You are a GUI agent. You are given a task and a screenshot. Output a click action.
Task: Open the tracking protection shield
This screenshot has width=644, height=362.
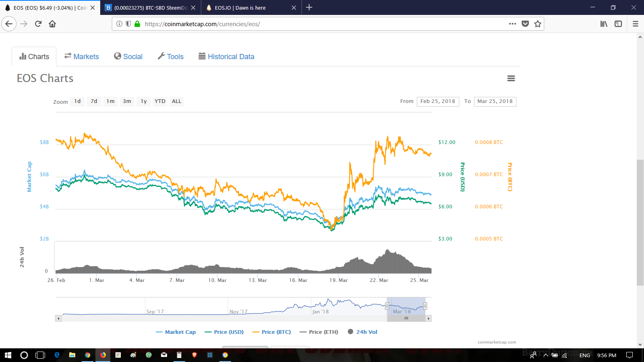[x=128, y=24]
